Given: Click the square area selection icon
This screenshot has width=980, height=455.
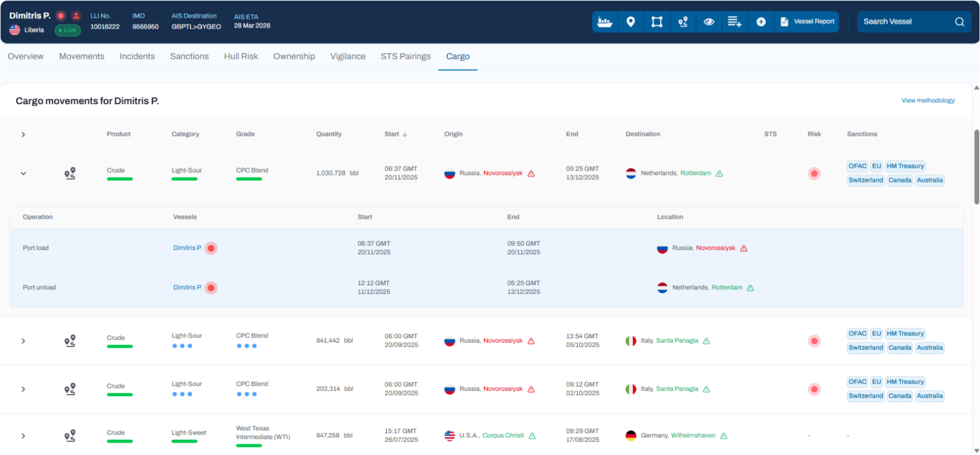Looking at the screenshot, I should 657,22.
